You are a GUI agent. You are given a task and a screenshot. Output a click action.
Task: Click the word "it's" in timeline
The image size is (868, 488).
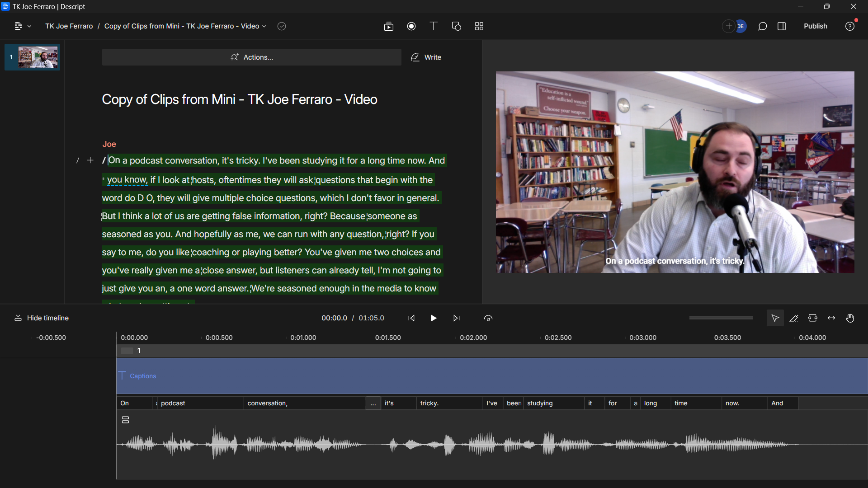point(399,403)
